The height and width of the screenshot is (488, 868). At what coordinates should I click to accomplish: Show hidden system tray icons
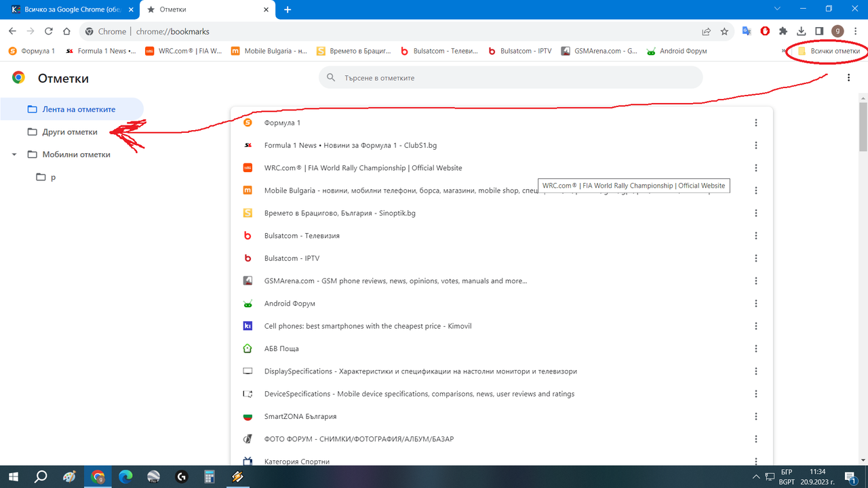tap(756, 476)
